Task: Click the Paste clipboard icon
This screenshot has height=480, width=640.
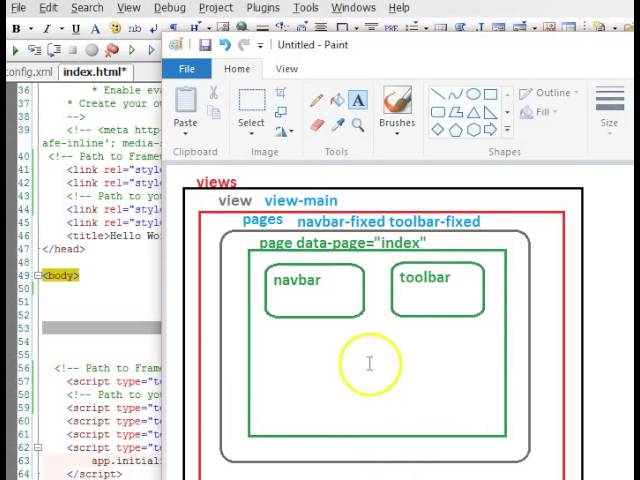Action: pyautogui.click(x=186, y=100)
